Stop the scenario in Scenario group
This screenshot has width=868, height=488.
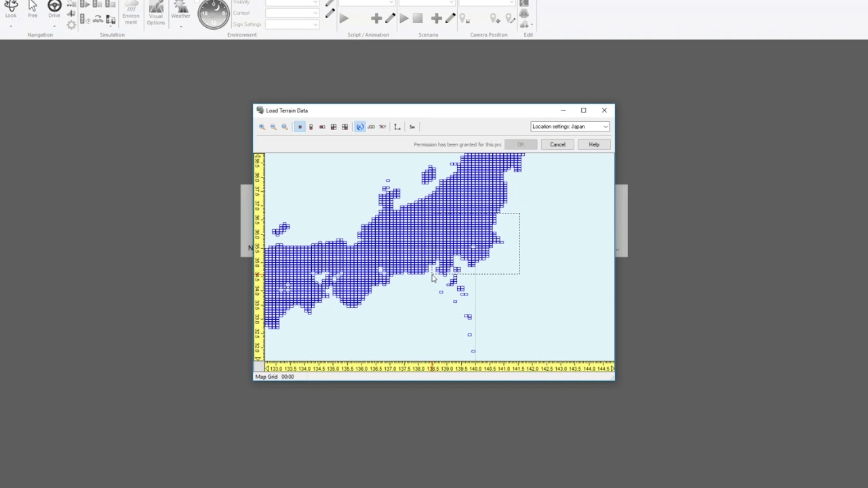[418, 18]
